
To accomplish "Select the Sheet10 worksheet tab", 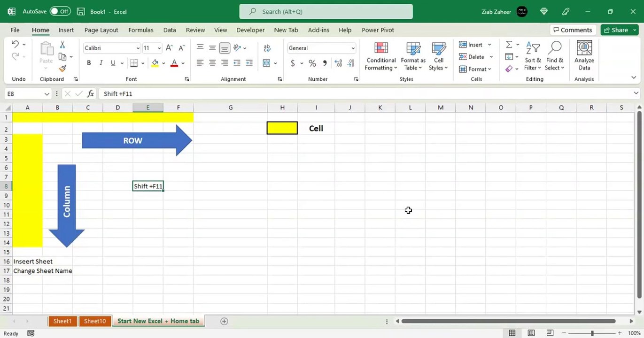I will [x=95, y=321].
